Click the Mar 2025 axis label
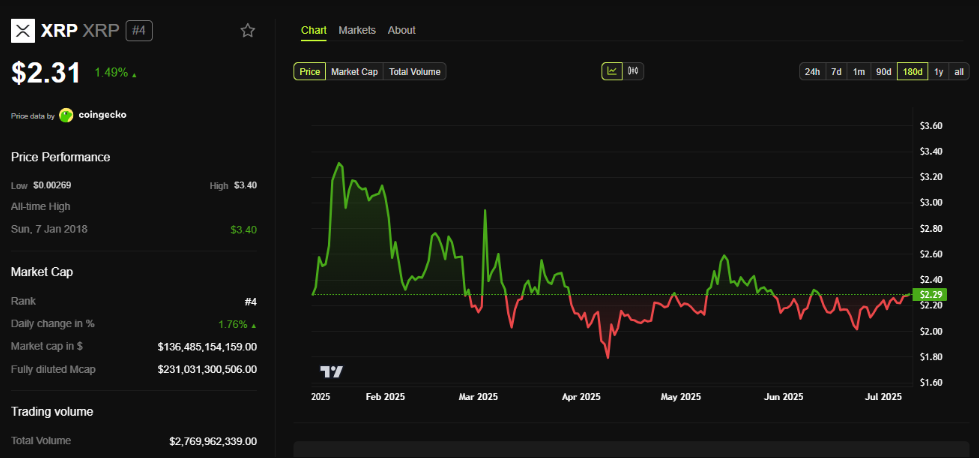Screen dimensions: 979x458 [478, 397]
